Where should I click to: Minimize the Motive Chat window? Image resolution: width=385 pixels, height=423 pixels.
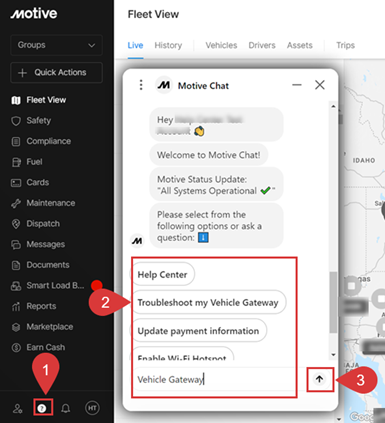[x=297, y=85]
